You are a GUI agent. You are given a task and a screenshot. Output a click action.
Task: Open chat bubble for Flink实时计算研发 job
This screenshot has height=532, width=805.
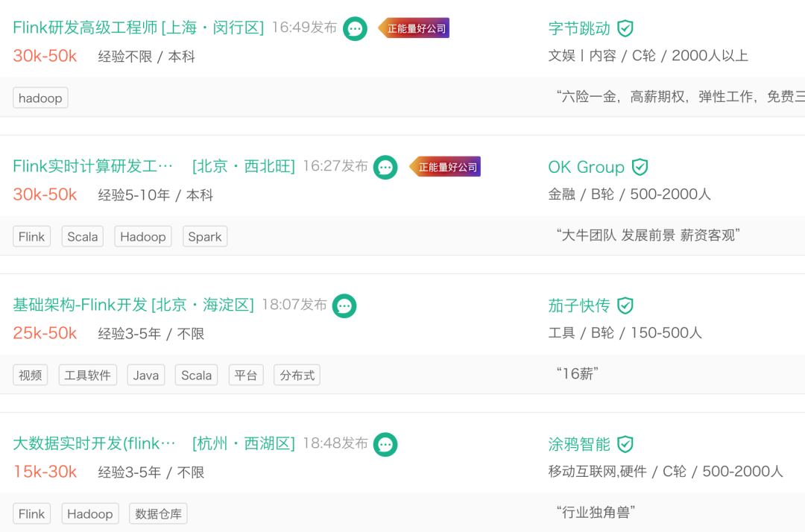(385, 168)
